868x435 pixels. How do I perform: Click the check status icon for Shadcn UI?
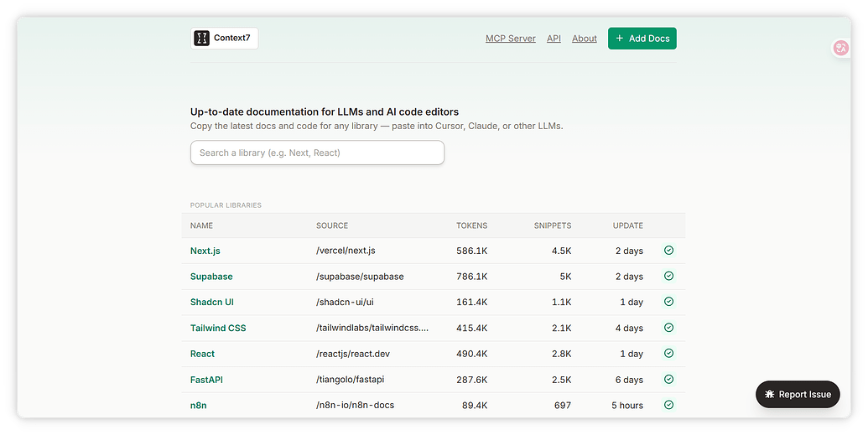pyautogui.click(x=668, y=302)
